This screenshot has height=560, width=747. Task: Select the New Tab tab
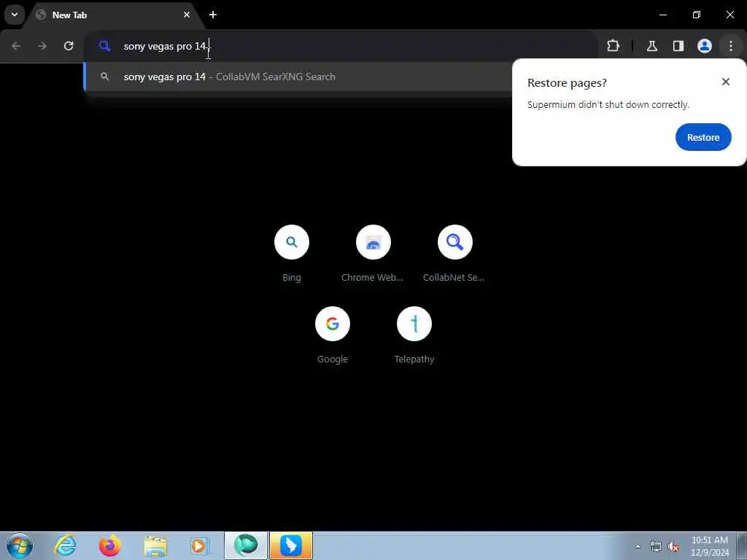pos(115,15)
